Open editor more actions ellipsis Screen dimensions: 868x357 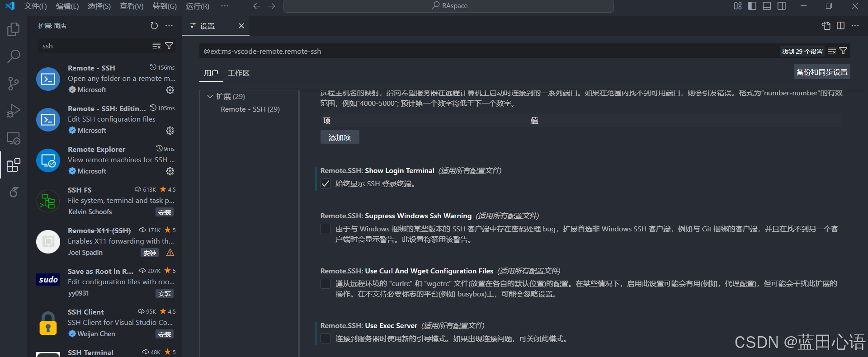(x=855, y=26)
